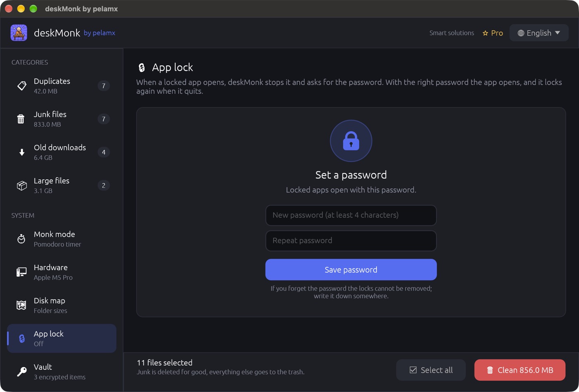Click the Pro star icon
Viewport: 579px width, 392px height.
486,33
